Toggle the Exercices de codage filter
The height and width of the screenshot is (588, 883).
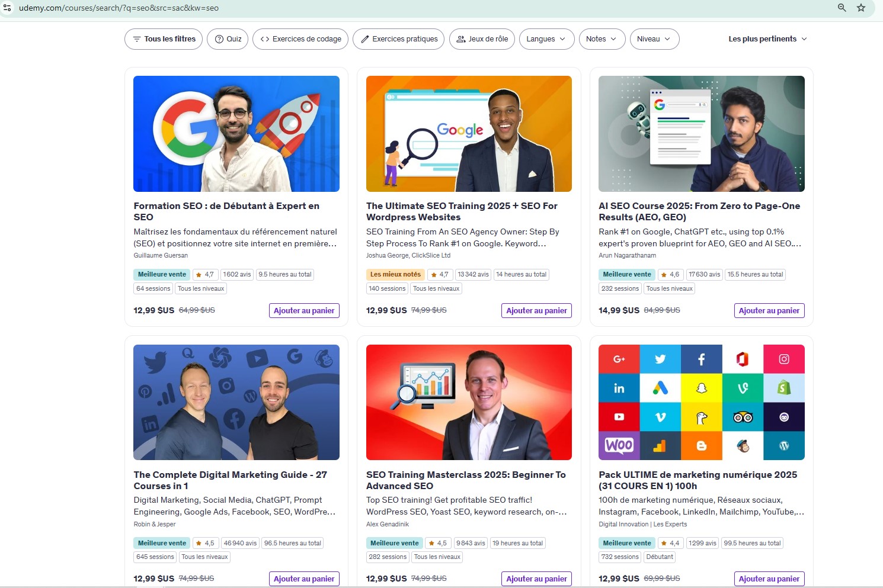pyautogui.click(x=300, y=39)
